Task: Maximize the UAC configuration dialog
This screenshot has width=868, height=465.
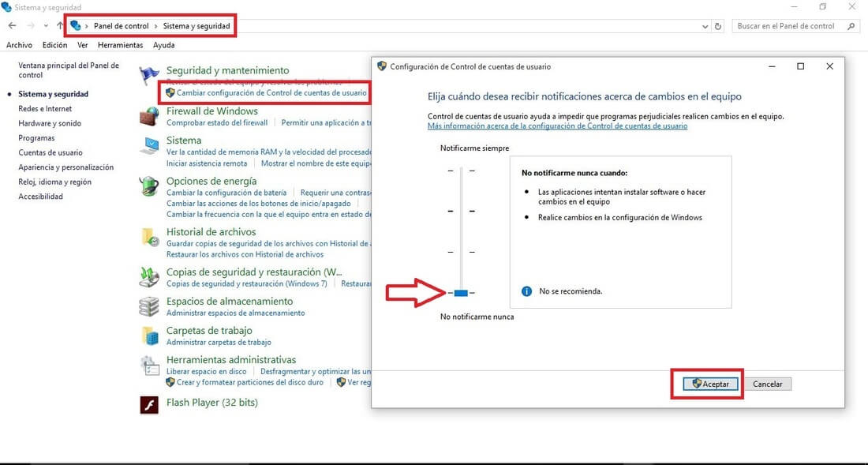Action: click(800, 66)
